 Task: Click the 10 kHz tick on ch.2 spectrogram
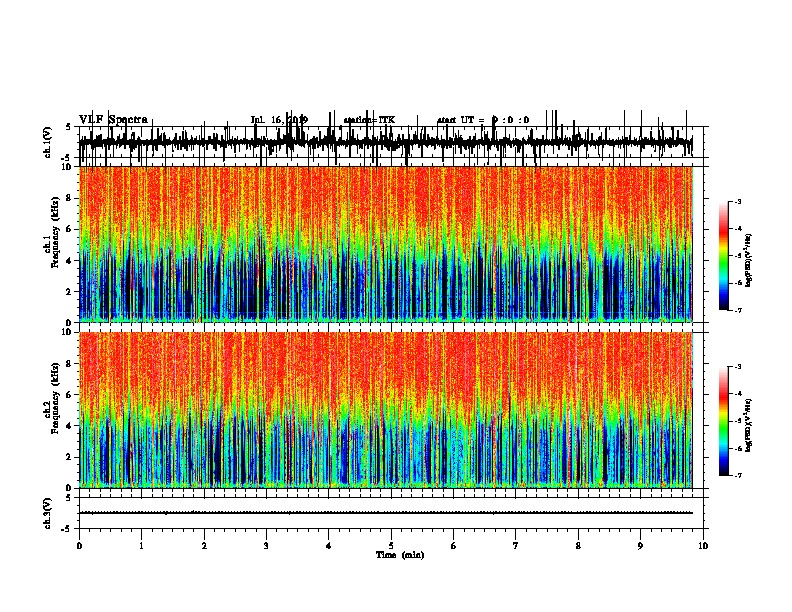click(x=67, y=332)
